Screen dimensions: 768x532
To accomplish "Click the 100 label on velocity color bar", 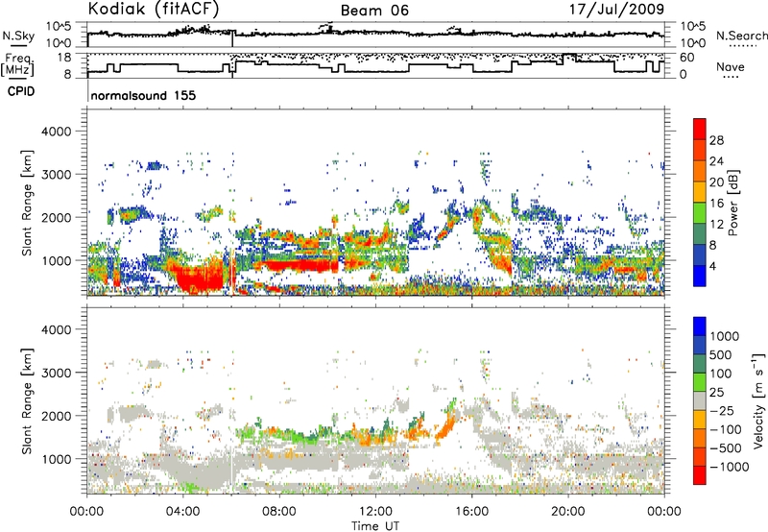I will click(721, 374).
